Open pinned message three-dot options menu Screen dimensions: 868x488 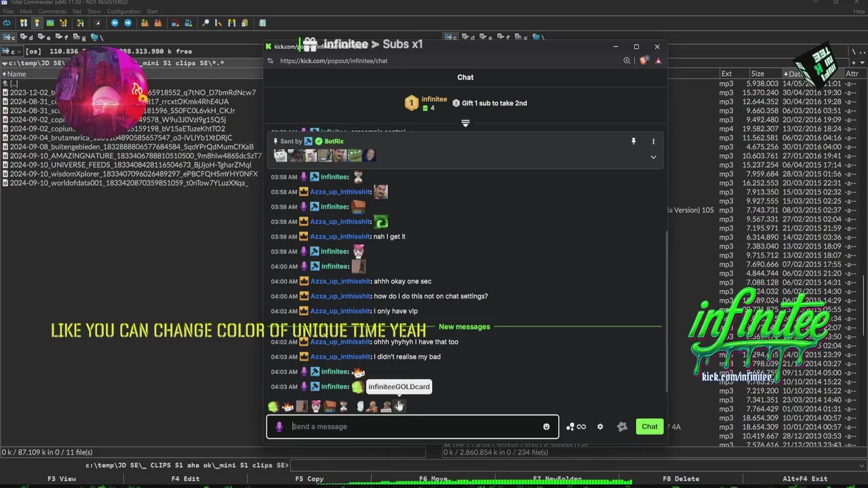pyautogui.click(x=653, y=142)
